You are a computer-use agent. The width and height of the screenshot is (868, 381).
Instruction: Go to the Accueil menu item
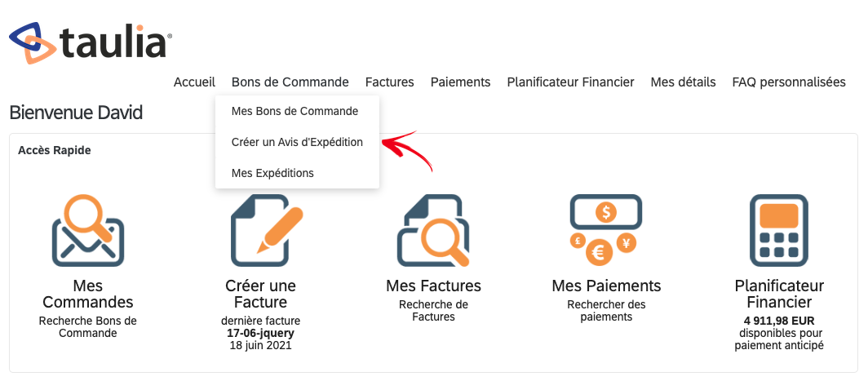194,82
